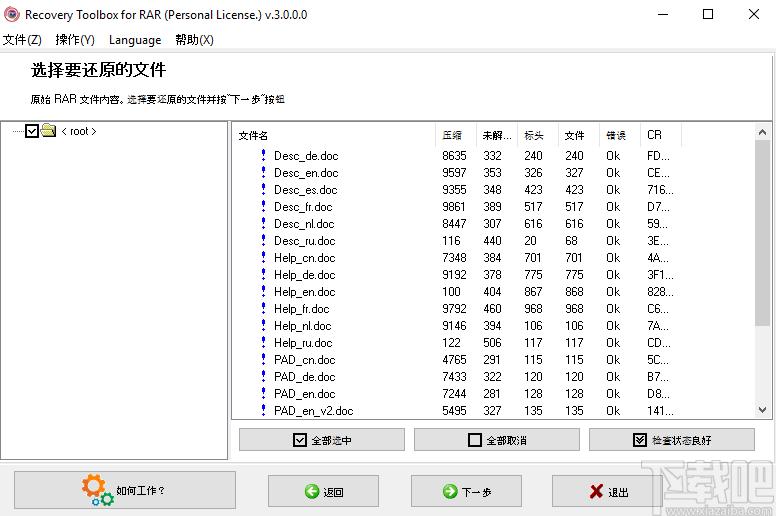Go back with the 返回 button
Screen dimensions: 776x516
coord(324,491)
